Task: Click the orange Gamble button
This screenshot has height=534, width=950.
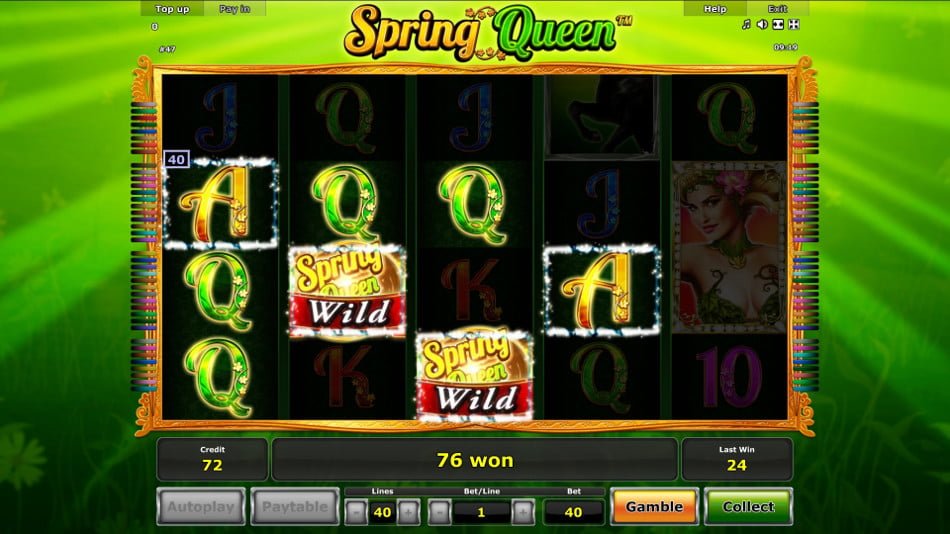Action: pyautogui.click(x=654, y=506)
